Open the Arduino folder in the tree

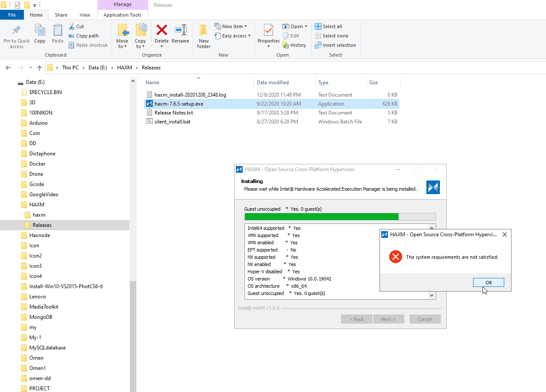click(38, 123)
